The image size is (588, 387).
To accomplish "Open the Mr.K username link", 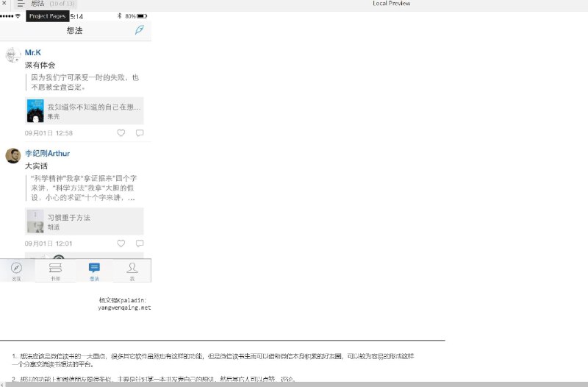I will [33, 52].
